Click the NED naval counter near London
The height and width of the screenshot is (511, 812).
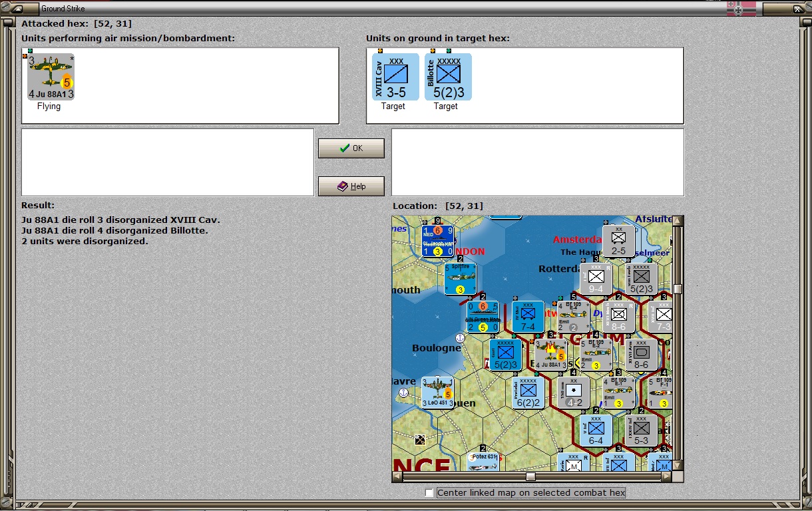tap(438, 241)
